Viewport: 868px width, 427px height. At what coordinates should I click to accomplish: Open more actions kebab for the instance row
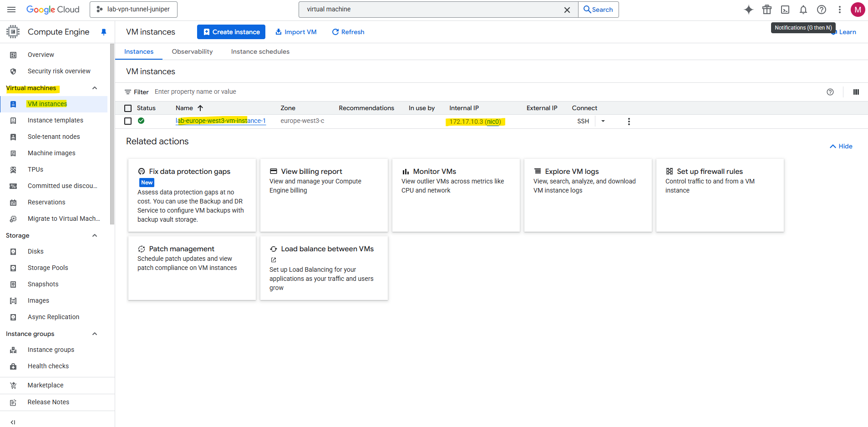pyautogui.click(x=629, y=122)
